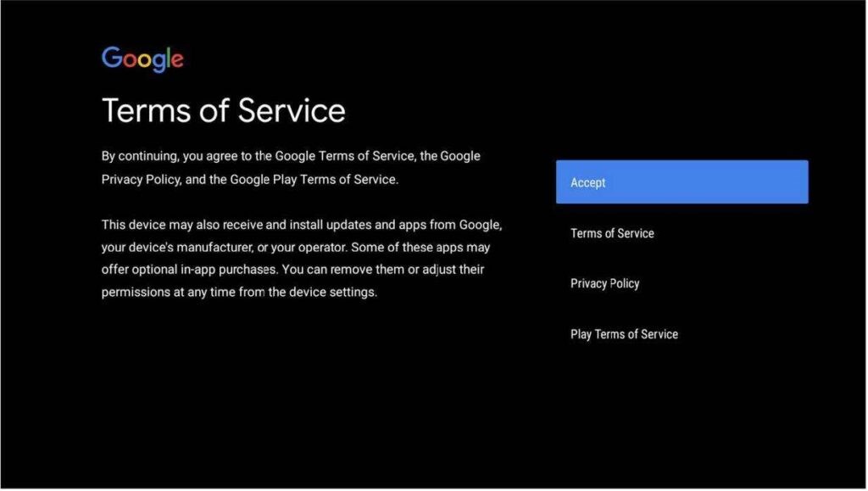
Task: Select the Privacy Policy list option
Action: (604, 283)
